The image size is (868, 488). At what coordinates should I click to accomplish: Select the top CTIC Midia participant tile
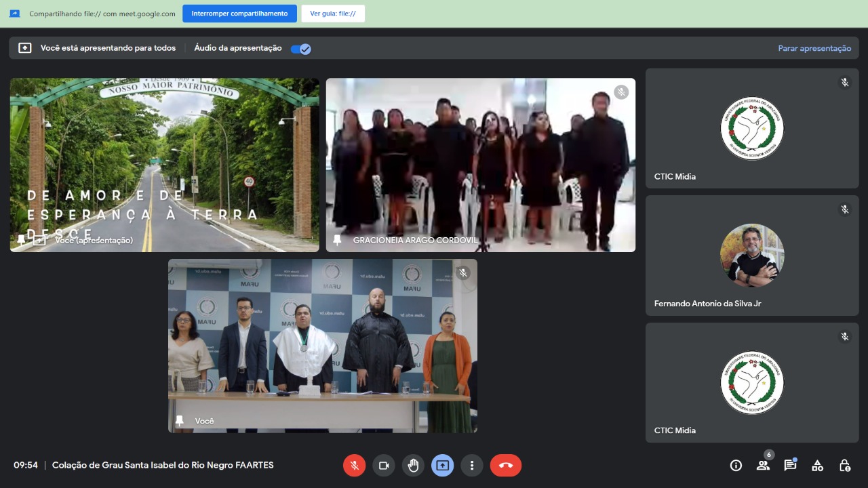pos(751,128)
